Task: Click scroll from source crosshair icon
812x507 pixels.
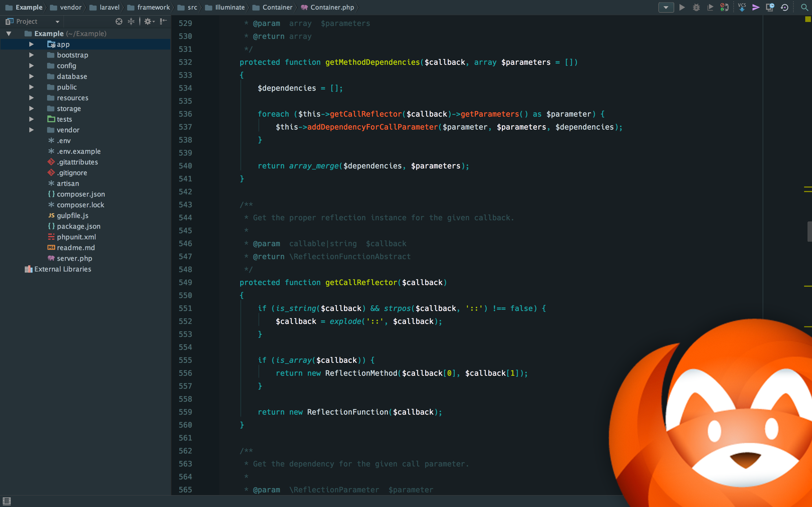Action: pos(119,21)
